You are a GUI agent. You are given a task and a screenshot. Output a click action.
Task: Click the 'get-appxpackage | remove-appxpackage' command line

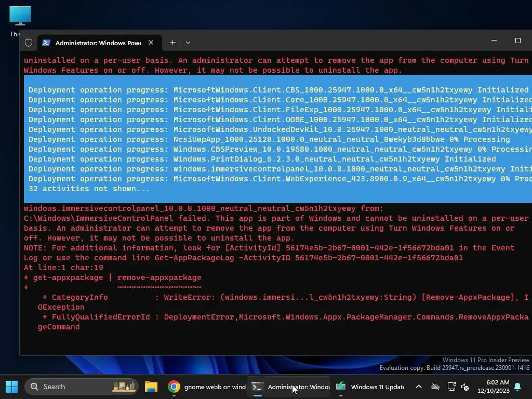pyautogui.click(x=112, y=277)
